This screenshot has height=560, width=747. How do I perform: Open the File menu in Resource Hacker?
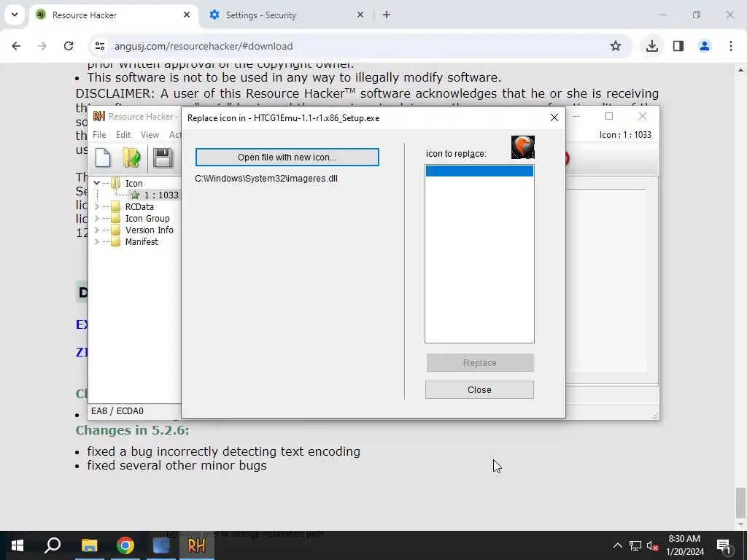[99, 135]
